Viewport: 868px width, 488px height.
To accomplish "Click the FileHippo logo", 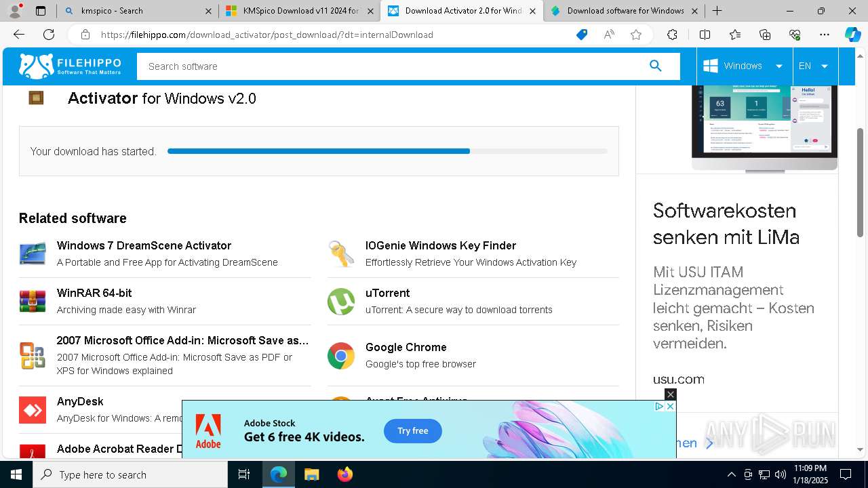I will (70, 66).
